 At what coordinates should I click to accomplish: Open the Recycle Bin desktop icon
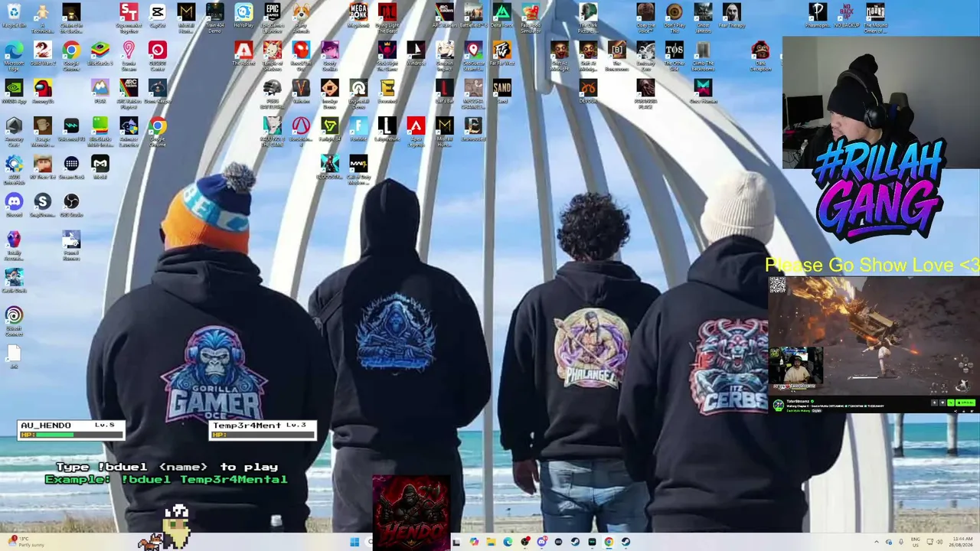pyautogui.click(x=14, y=15)
